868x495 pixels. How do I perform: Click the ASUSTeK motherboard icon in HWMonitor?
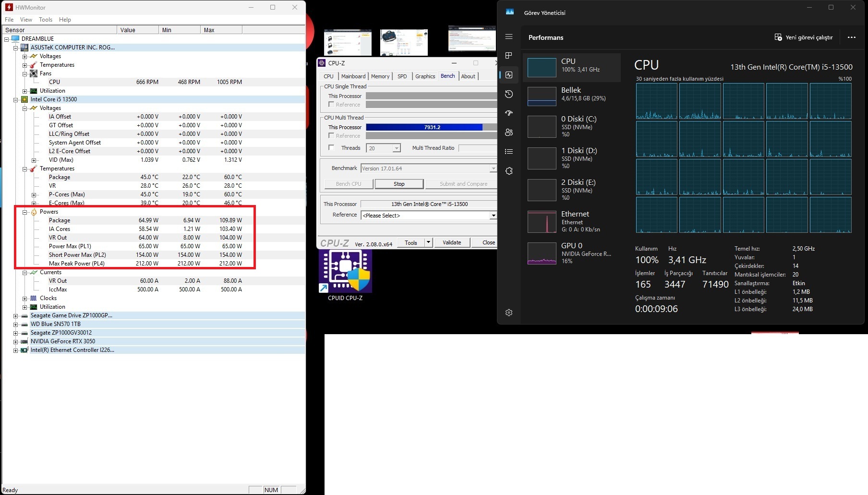coord(24,48)
